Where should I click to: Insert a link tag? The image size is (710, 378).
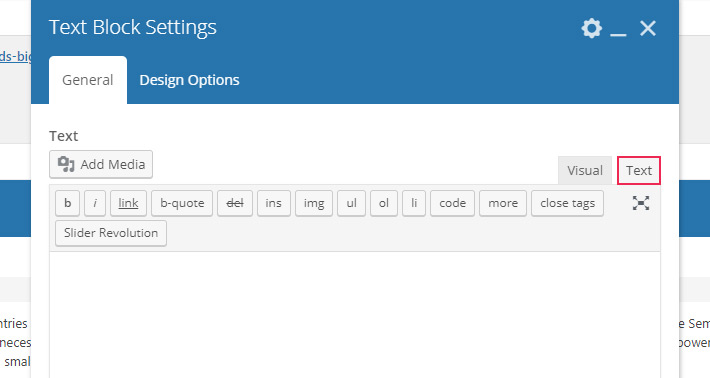[x=128, y=203]
